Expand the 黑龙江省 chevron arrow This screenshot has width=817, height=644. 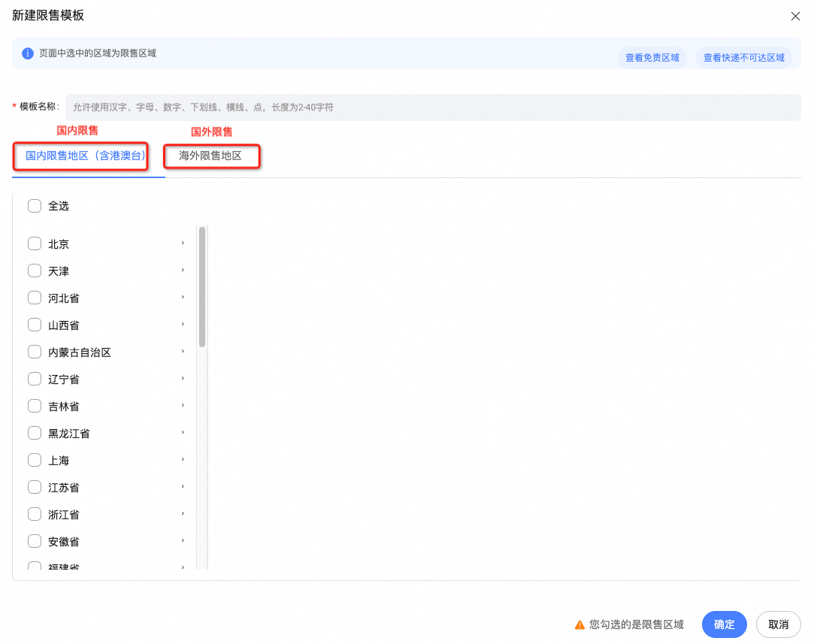[183, 433]
